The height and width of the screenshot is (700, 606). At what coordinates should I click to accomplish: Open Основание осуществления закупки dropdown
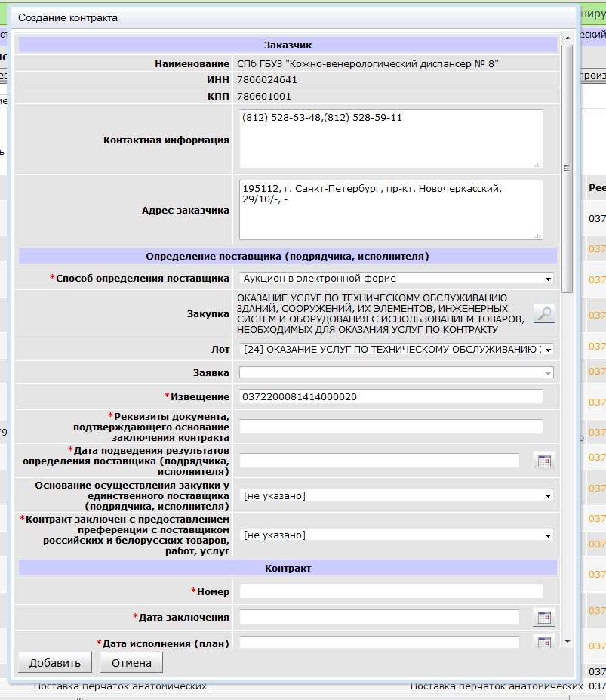[396, 496]
